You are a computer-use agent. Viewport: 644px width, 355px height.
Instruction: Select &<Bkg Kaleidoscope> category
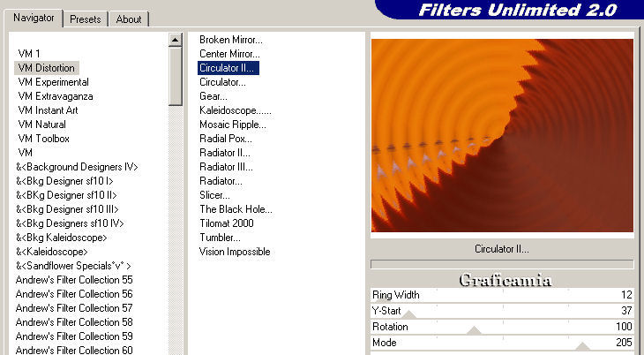click(x=61, y=238)
